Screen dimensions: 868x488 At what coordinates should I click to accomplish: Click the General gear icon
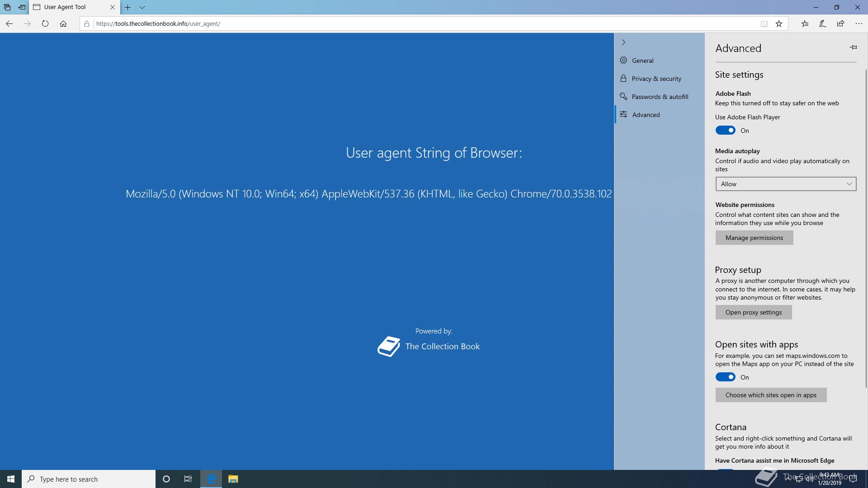click(623, 60)
